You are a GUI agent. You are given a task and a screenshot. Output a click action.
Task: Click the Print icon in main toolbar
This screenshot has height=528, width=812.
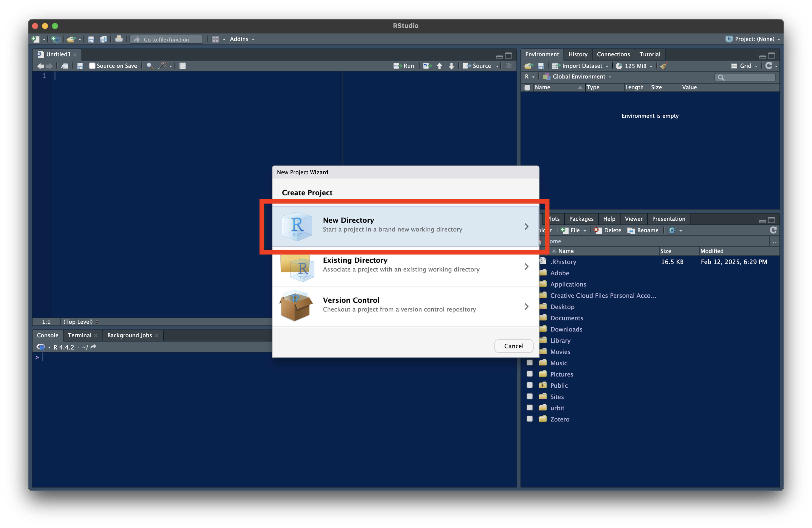(x=119, y=39)
